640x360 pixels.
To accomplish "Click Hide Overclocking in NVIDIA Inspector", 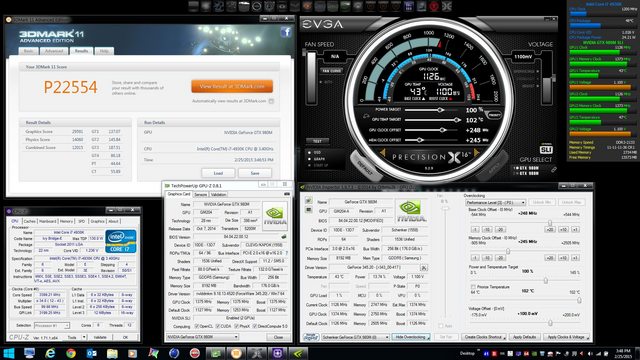I will point(411,337).
